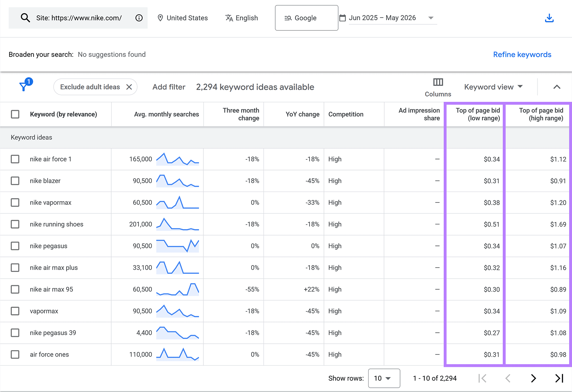Check the air force ones row
572x392 pixels.
(x=15, y=354)
